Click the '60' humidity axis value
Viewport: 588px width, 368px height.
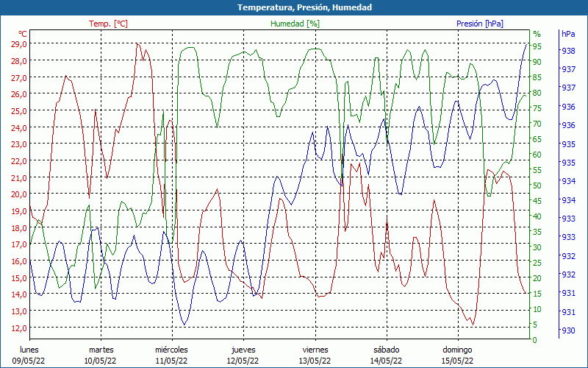pos(537,155)
